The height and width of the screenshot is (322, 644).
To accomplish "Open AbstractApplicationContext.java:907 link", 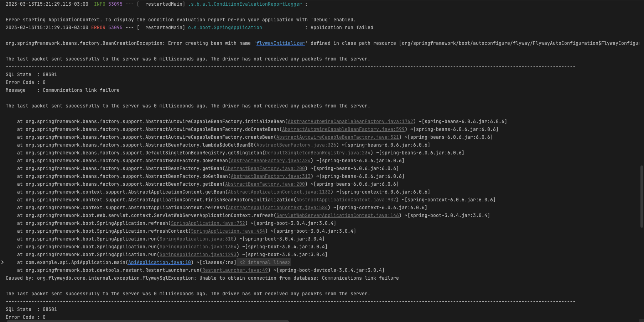I will [x=346, y=200].
